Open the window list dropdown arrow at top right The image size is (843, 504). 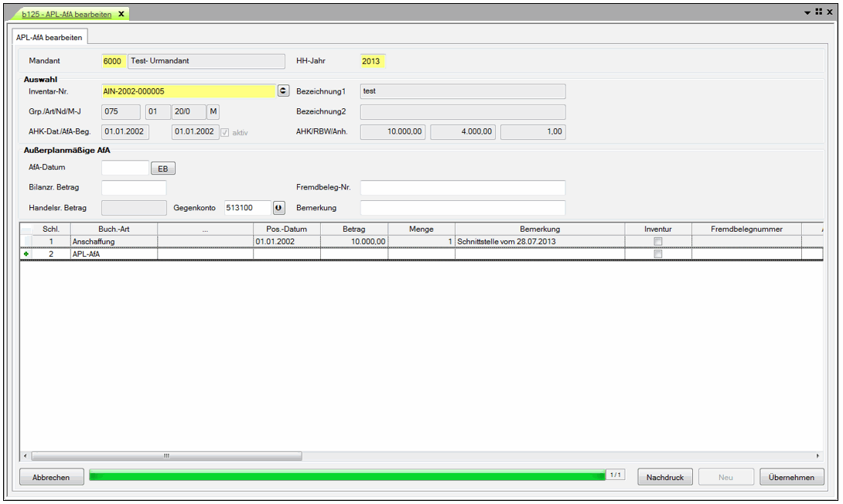(x=807, y=12)
